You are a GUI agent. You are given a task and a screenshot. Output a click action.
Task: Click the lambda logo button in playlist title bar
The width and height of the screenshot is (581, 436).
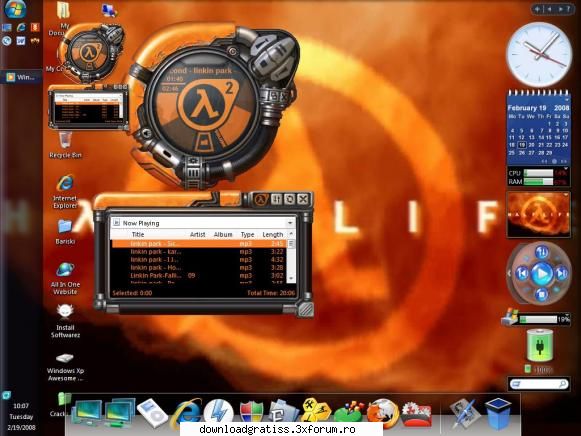[261, 200]
